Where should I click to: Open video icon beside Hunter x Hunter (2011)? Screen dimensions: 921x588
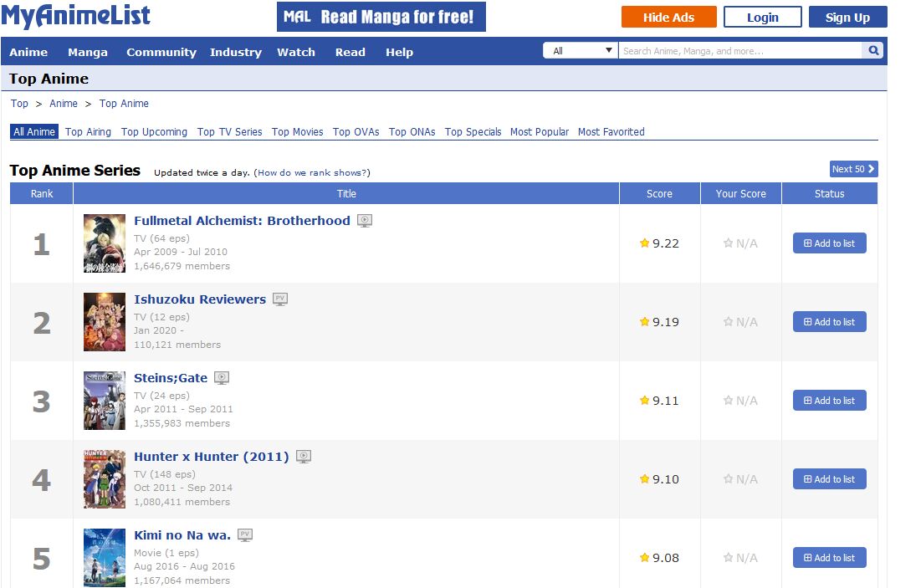coord(304,457)
